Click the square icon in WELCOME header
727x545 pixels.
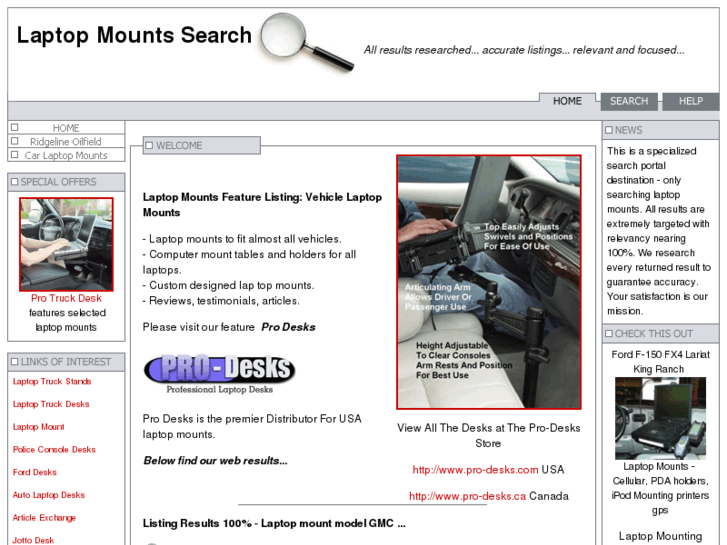[149, 146]
